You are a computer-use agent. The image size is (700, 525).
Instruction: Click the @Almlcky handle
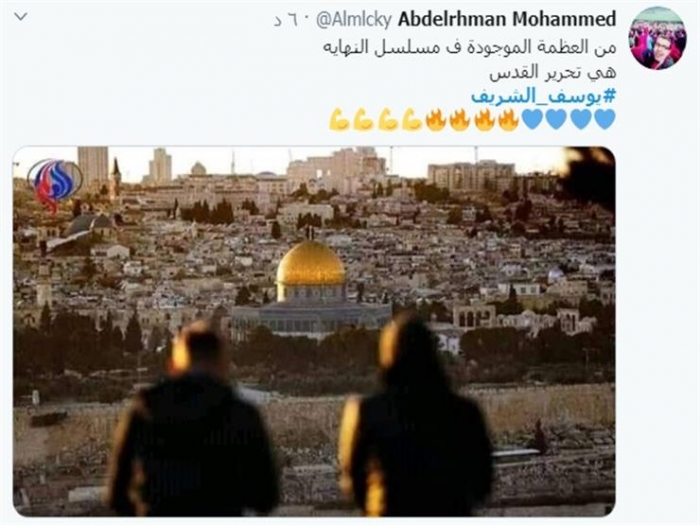pyautogui.click(x=354, y=20)
